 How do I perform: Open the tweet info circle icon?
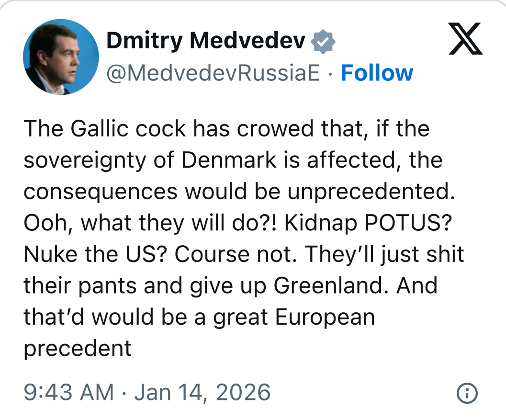point(467,393)
